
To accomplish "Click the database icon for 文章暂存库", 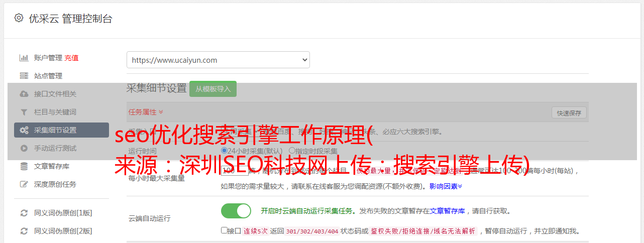I will coord(24,166).
